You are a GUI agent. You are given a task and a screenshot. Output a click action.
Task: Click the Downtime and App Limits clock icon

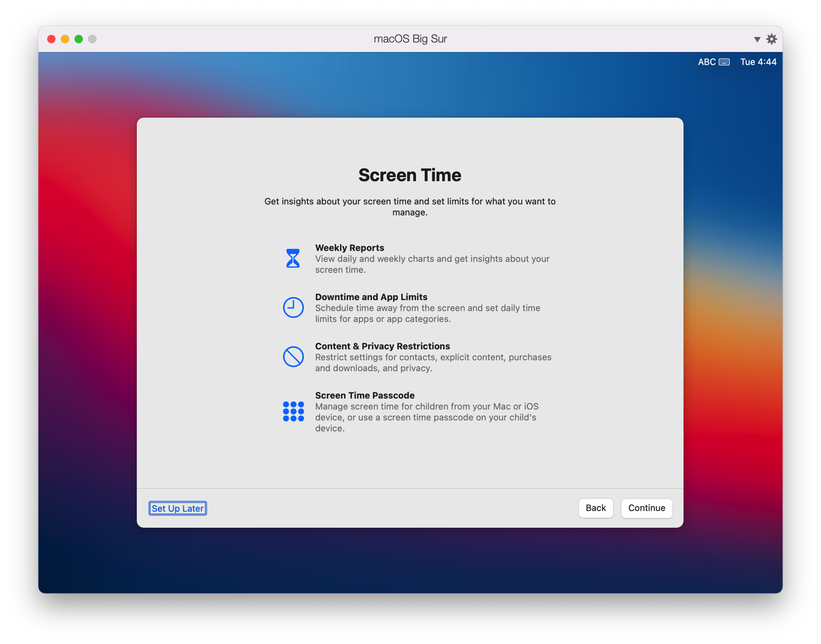293,307
